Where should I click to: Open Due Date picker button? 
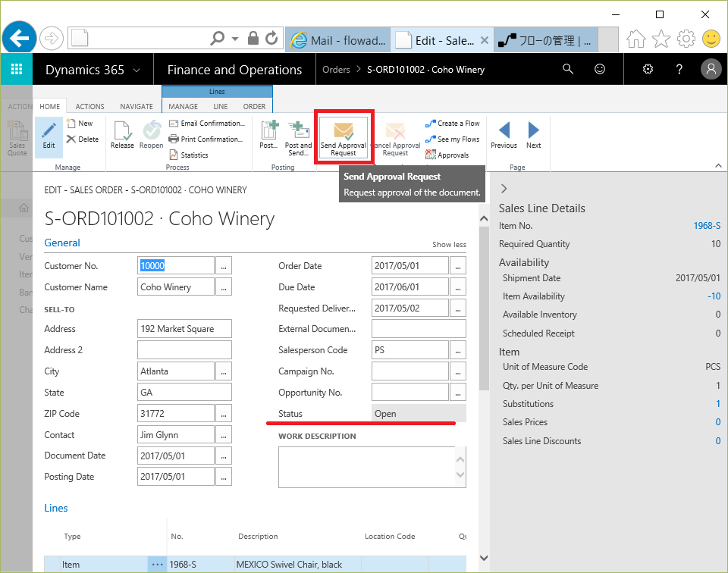458,287
